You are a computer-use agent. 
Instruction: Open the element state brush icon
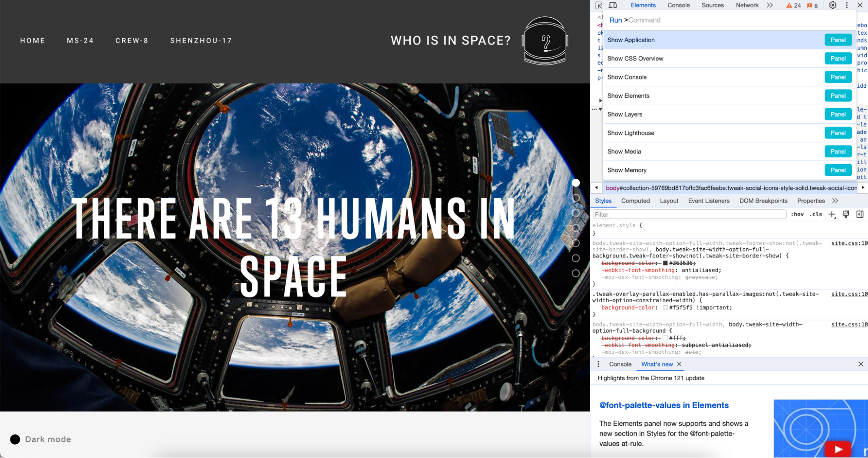845,214
